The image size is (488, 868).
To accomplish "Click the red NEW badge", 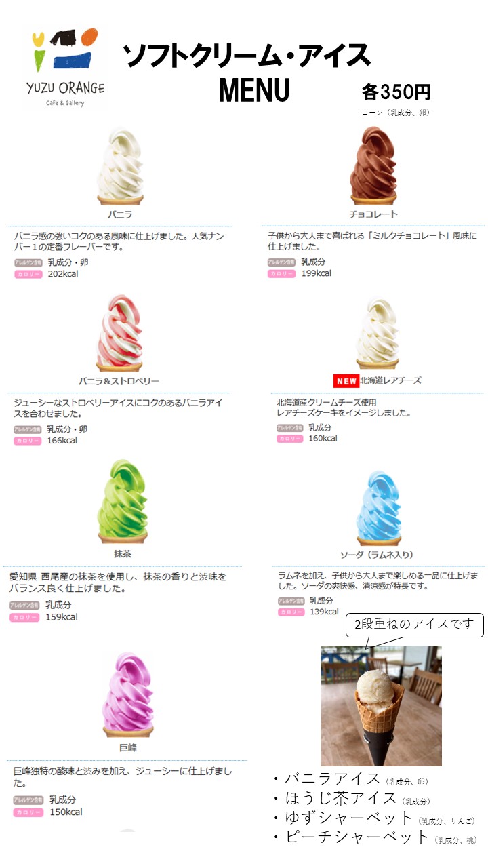I will (345, 380).
